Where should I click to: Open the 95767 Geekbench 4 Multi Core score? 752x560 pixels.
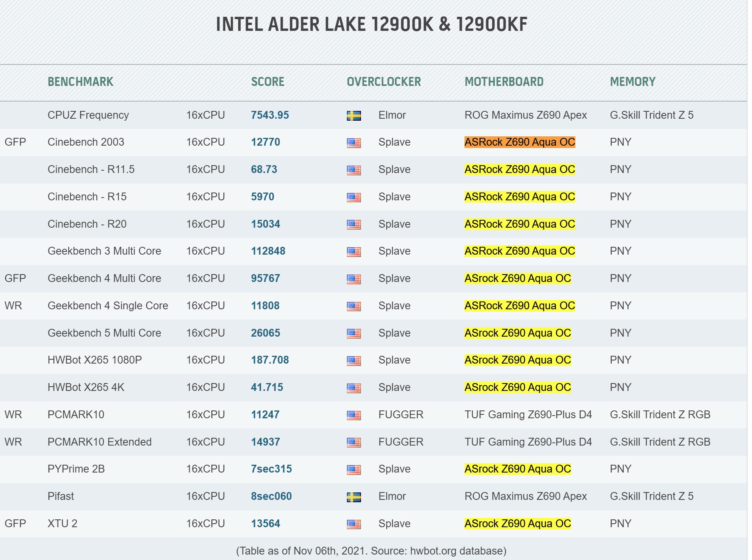click(x=266, y=278)
